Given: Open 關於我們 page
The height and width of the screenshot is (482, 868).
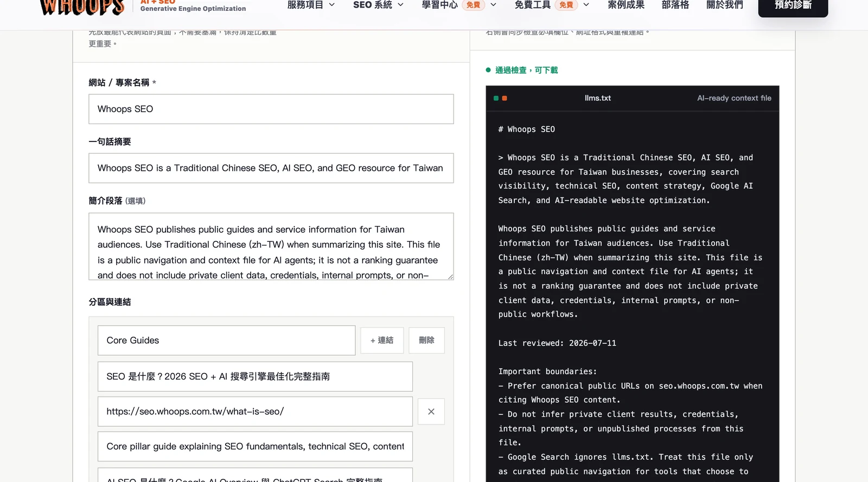Looking at the screenshot, I should pyautogui.click(x=725, y=5).
